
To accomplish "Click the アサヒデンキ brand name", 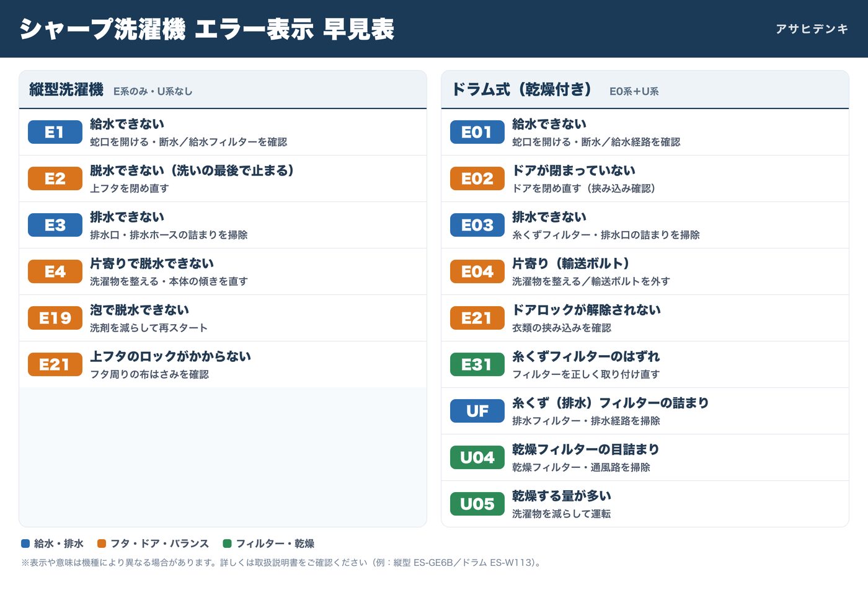I will [x=812, y=29].
